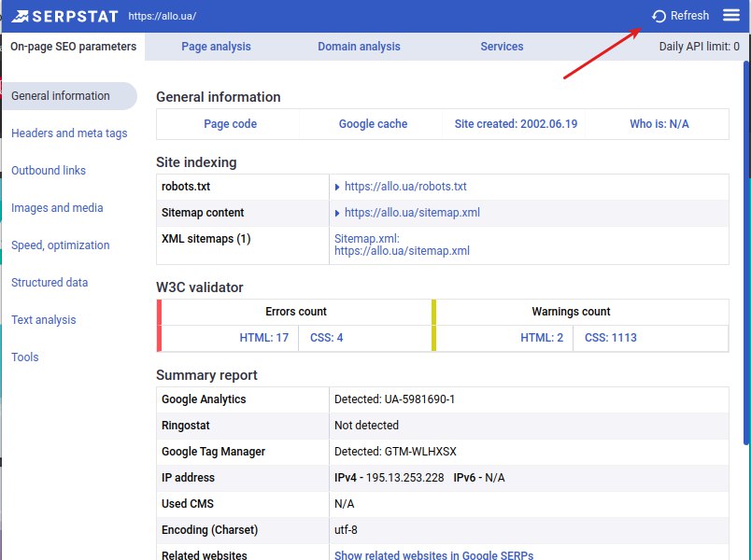Open the HTML: 17 errors link
The image size is (751, 560).
pyautogui.click(x=264, y=338)
